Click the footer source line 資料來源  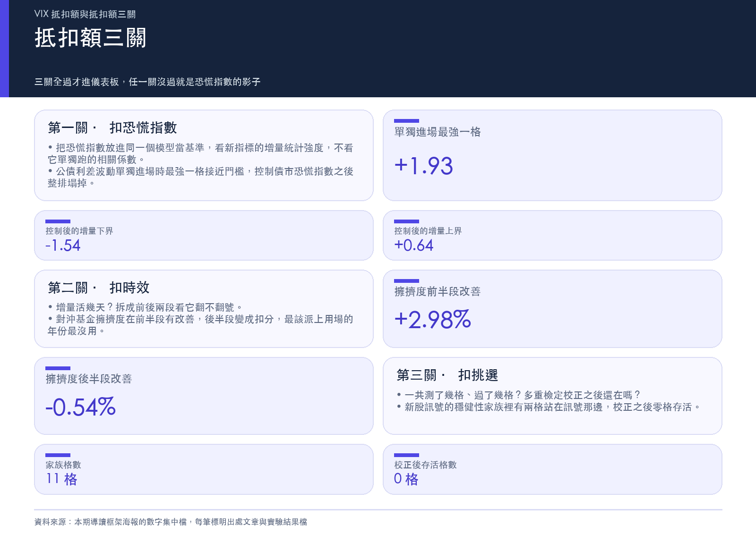[171, 522]
